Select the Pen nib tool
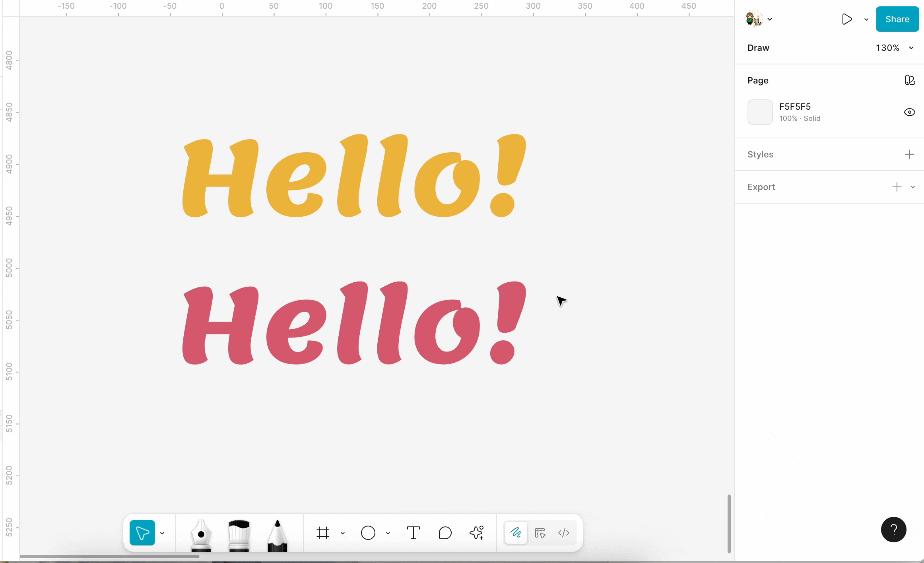924x563 pixels. 201,534
